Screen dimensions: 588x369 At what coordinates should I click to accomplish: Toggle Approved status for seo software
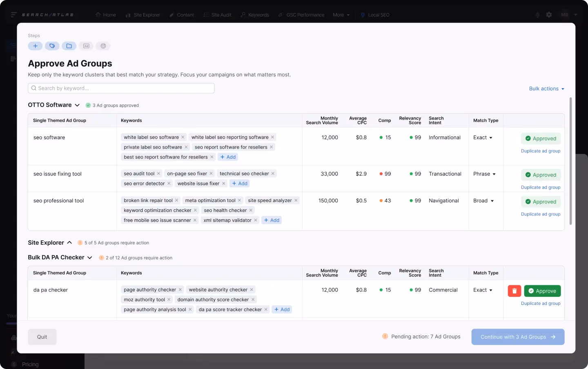[541, 139]
